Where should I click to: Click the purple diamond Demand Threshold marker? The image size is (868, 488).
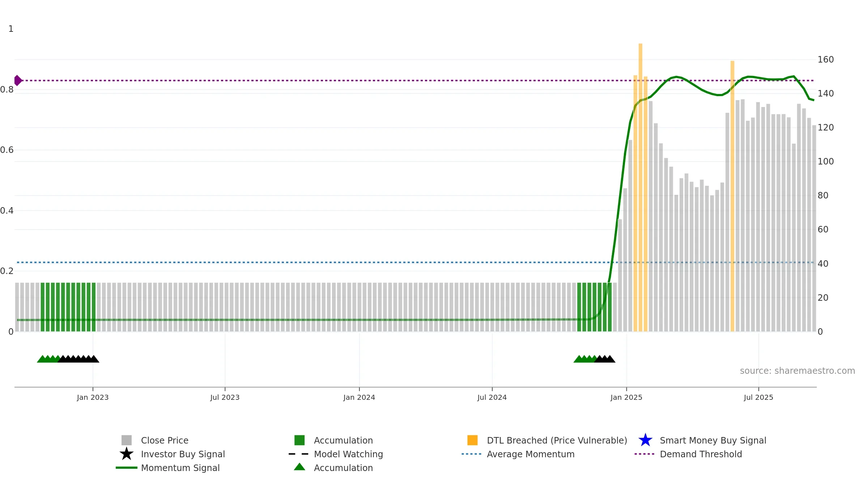pos(18,81)
